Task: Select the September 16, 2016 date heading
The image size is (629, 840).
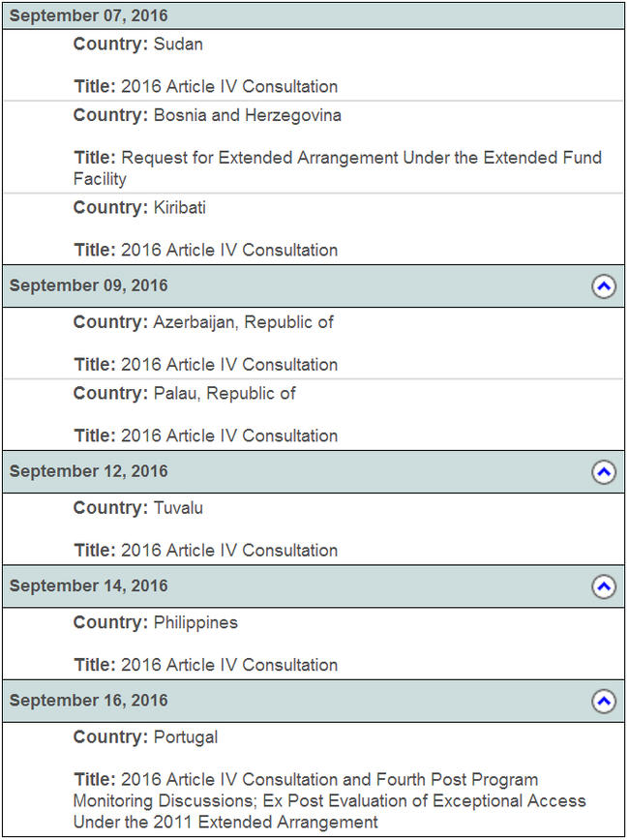Action: coord(88,701)
